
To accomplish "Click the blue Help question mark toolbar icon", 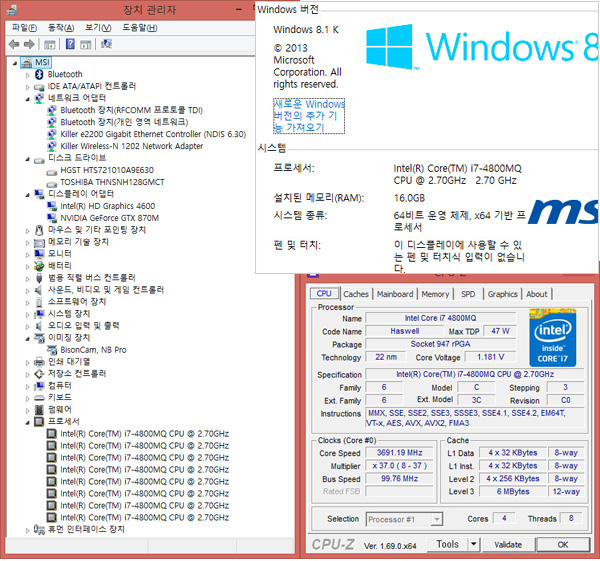I will (70, 44).
